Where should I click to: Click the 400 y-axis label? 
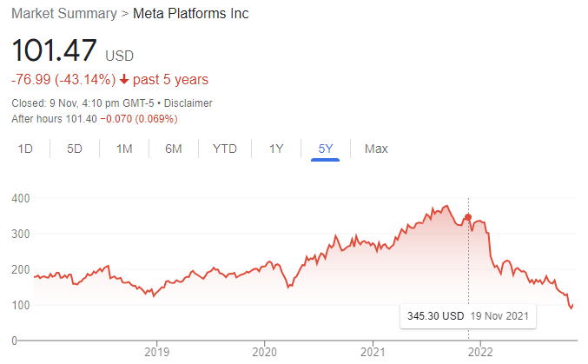pos(21,198)
